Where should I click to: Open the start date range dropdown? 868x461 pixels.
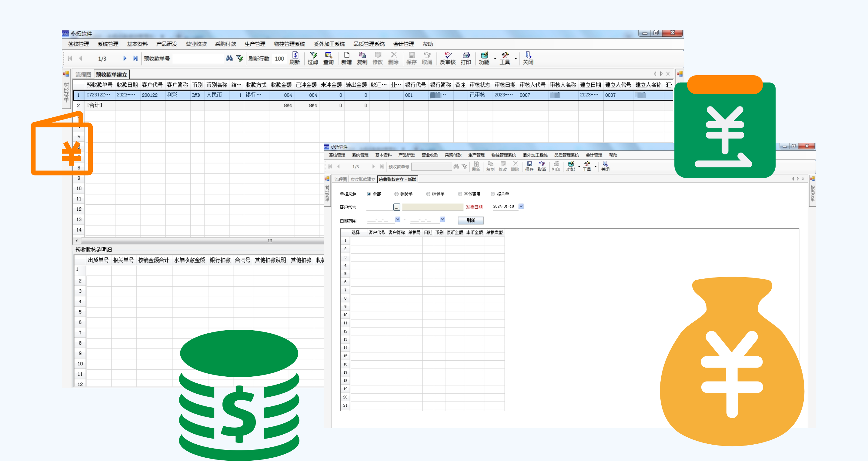(398, 220)
